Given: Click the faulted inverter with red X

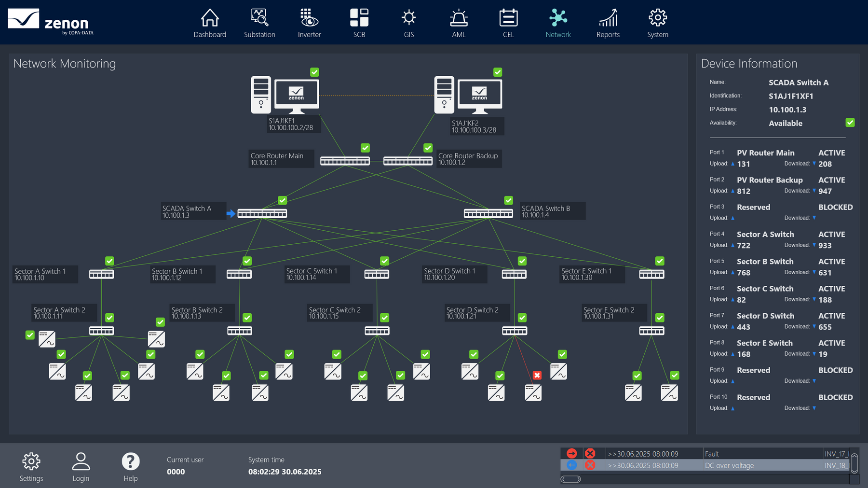Looking at the screenshot, I should point(533,393).
